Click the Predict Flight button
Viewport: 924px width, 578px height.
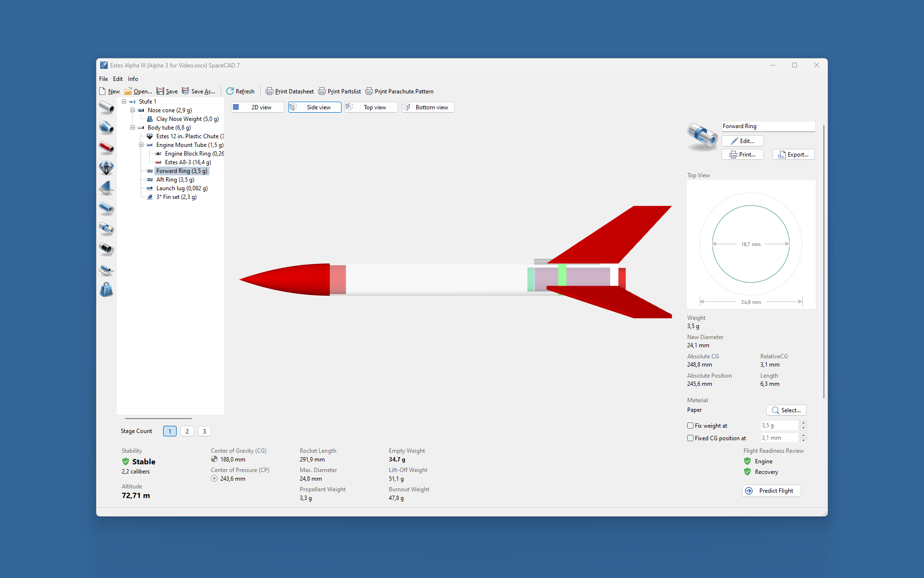coord(771,491)
